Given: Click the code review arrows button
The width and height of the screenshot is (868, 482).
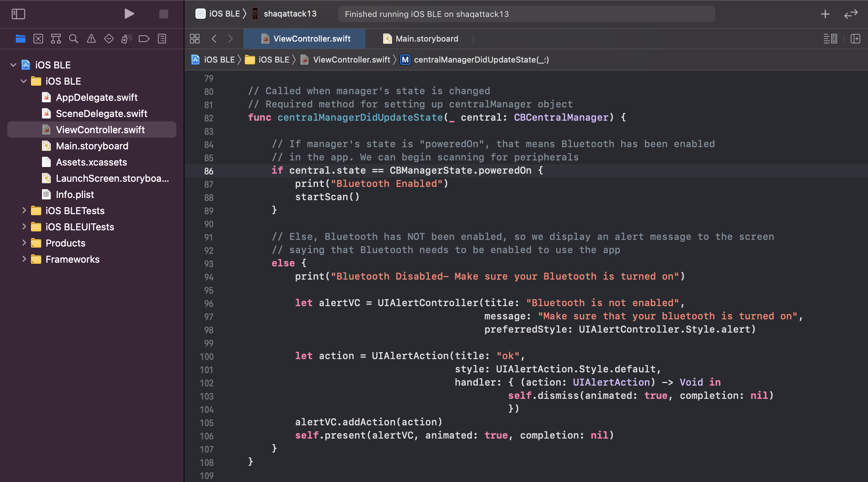Looking at the screenshot, I should tap(851, 14).
